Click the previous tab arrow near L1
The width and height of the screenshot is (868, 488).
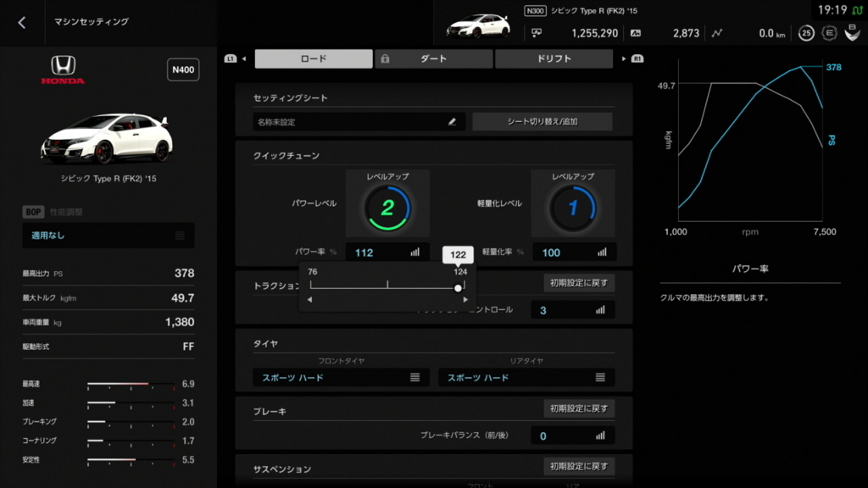click(243, 58)
